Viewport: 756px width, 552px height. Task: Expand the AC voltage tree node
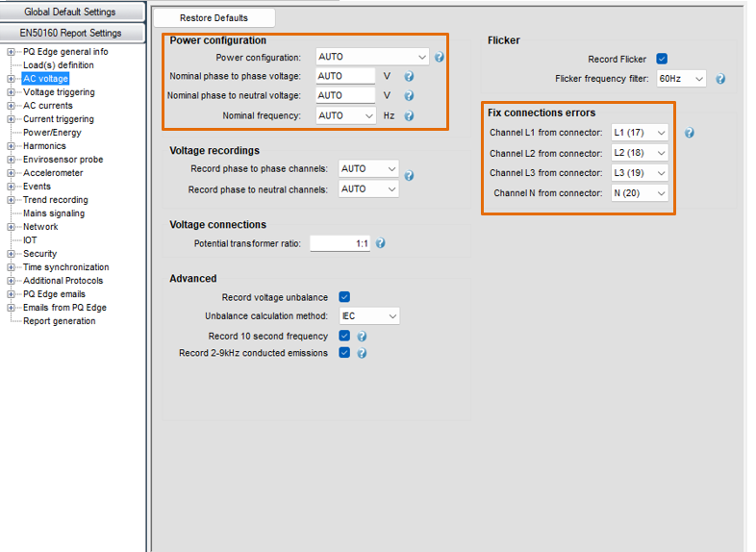click(11, 79)
